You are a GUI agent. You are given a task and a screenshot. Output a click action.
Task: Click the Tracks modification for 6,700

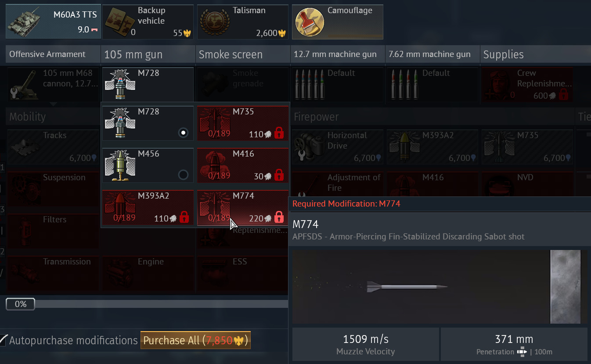coord(54,147)
